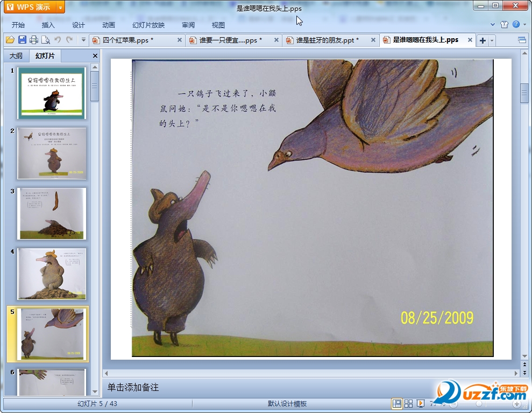Open the 设计 menu tab

click(x=78, y=25)
